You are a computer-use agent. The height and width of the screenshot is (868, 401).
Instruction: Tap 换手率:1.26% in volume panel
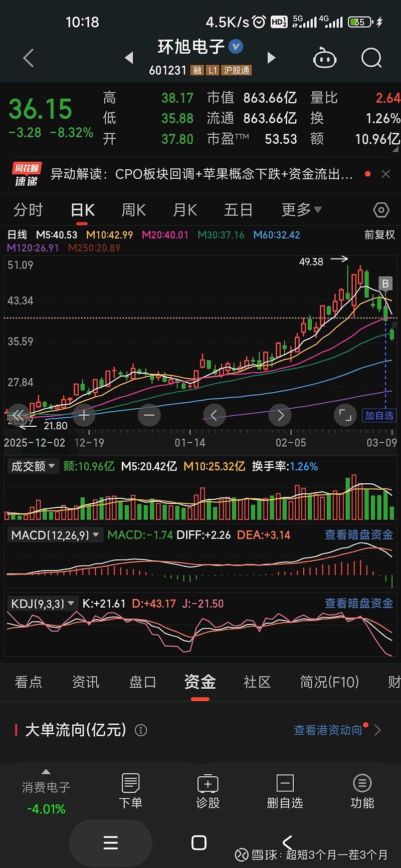[285, 466]
